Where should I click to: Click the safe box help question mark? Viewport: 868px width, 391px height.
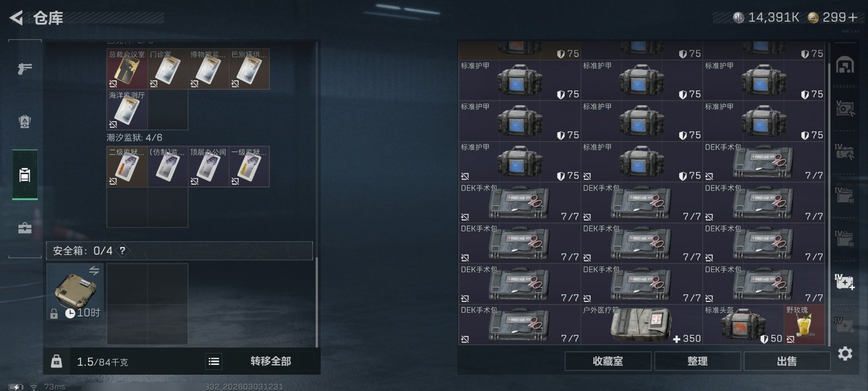click(123, 251)
